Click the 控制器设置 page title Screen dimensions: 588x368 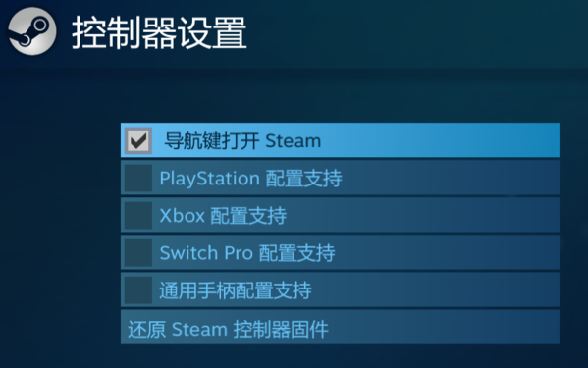click(x=159, y=32)
